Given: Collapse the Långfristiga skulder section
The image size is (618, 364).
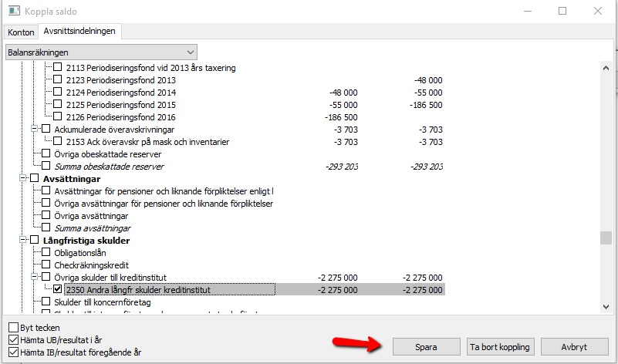Looking at the screenshot, I should 23,240.
